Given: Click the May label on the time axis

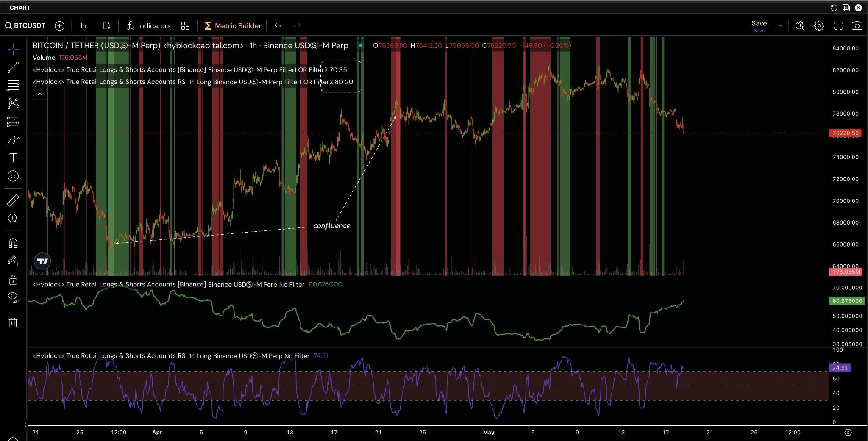Looking at the screenshot, I should [489, 433].
